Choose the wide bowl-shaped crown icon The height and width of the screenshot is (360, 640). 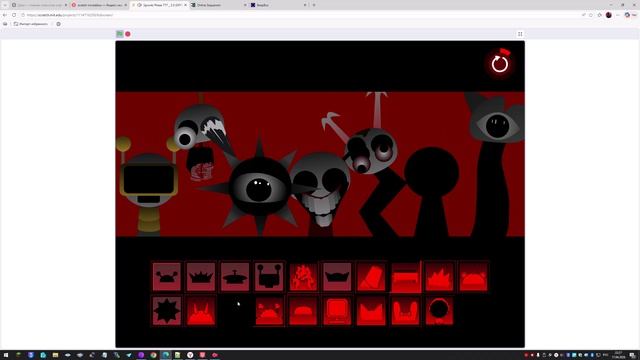(337, 277)
